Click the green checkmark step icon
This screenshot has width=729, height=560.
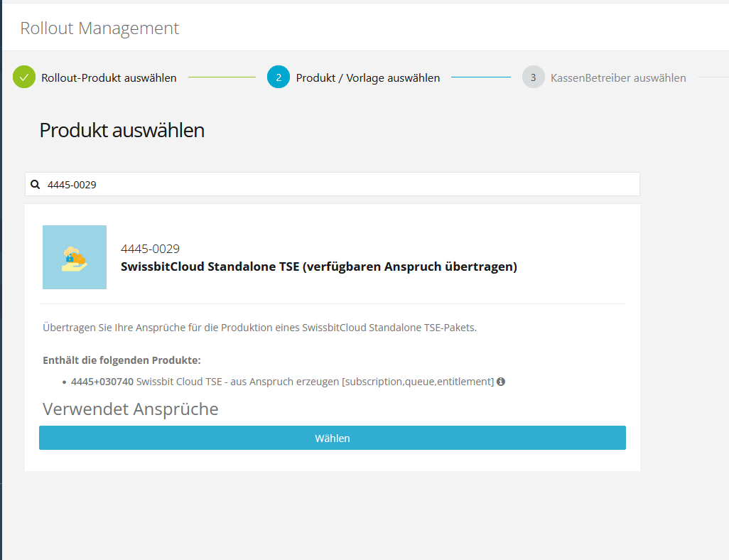pos(24,77)
